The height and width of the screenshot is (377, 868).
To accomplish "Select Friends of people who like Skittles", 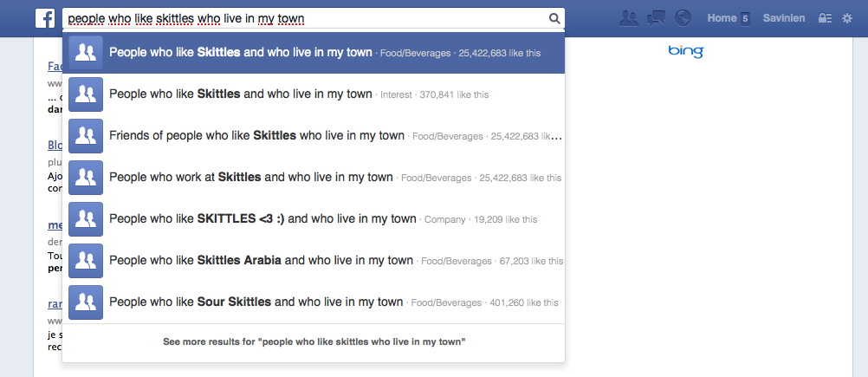I will click(314, 136).
